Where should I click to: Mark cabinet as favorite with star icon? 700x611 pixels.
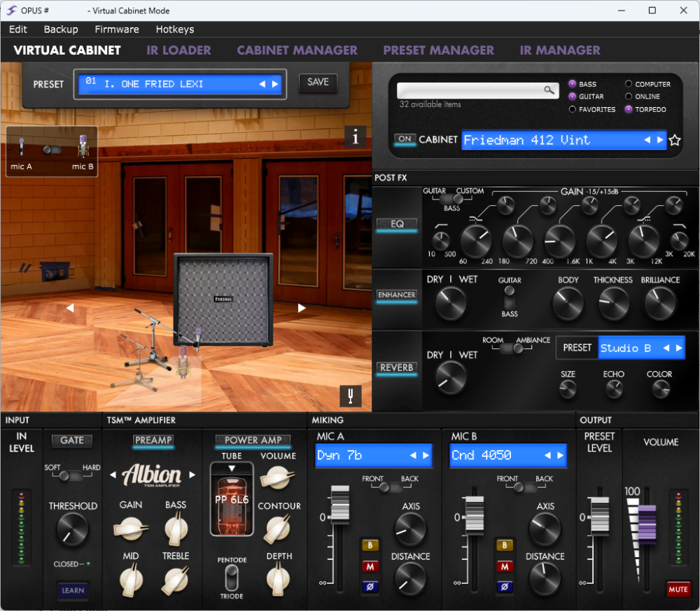(675, 140)
